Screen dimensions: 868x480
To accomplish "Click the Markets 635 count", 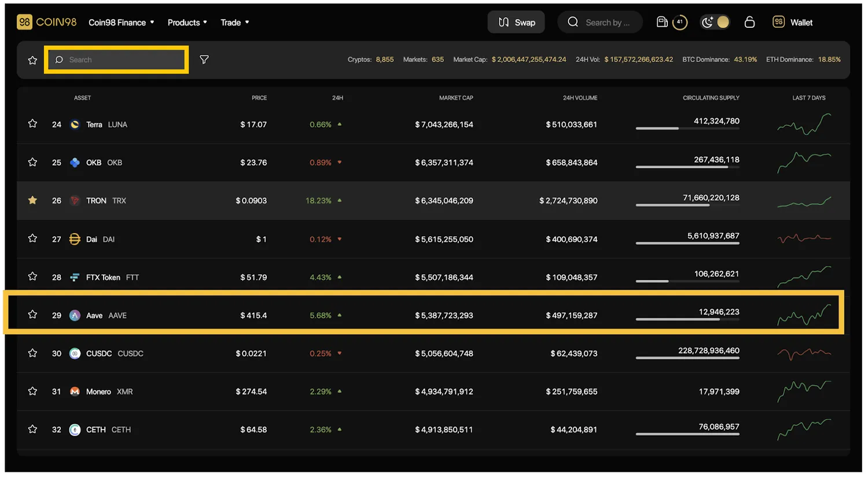I will pos(437,60).
